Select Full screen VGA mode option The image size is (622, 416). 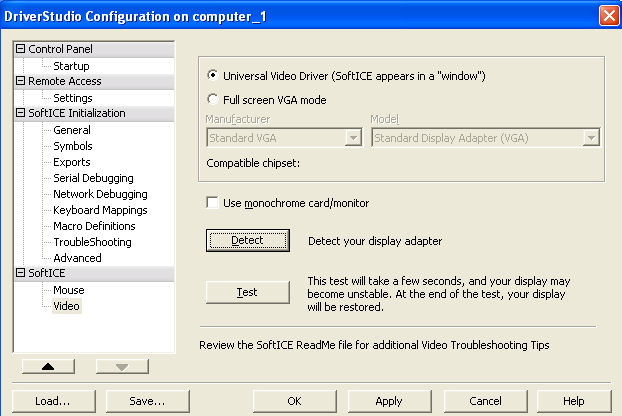[212, 100]
